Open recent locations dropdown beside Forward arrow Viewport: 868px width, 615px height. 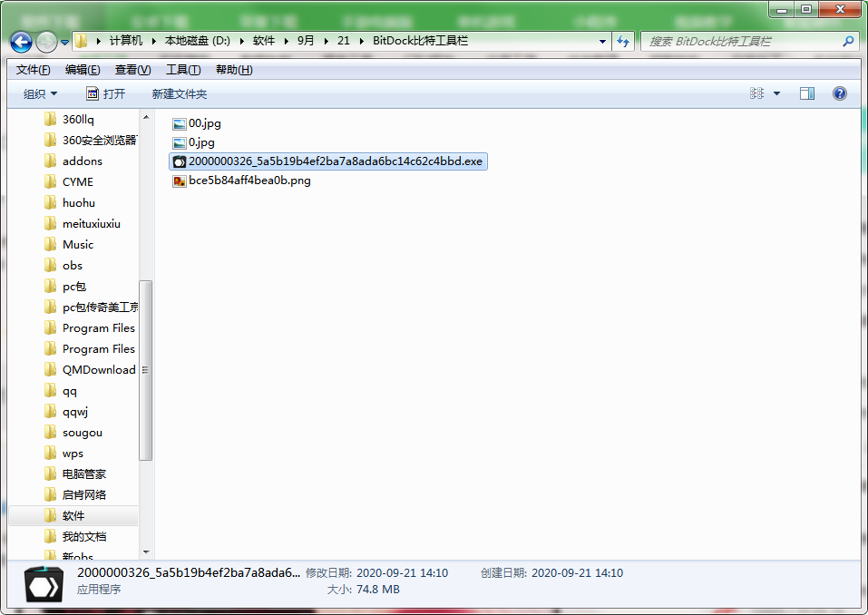pos(64,42)
